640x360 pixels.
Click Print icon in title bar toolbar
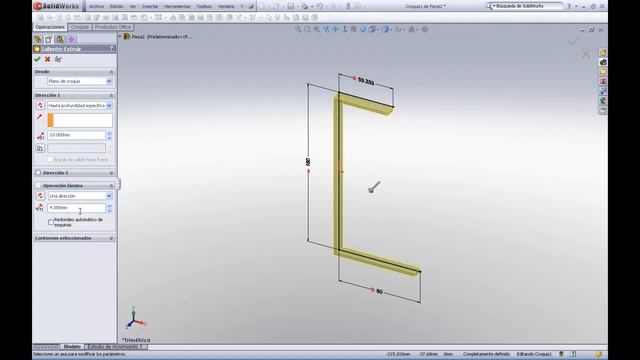pos(304,6)
